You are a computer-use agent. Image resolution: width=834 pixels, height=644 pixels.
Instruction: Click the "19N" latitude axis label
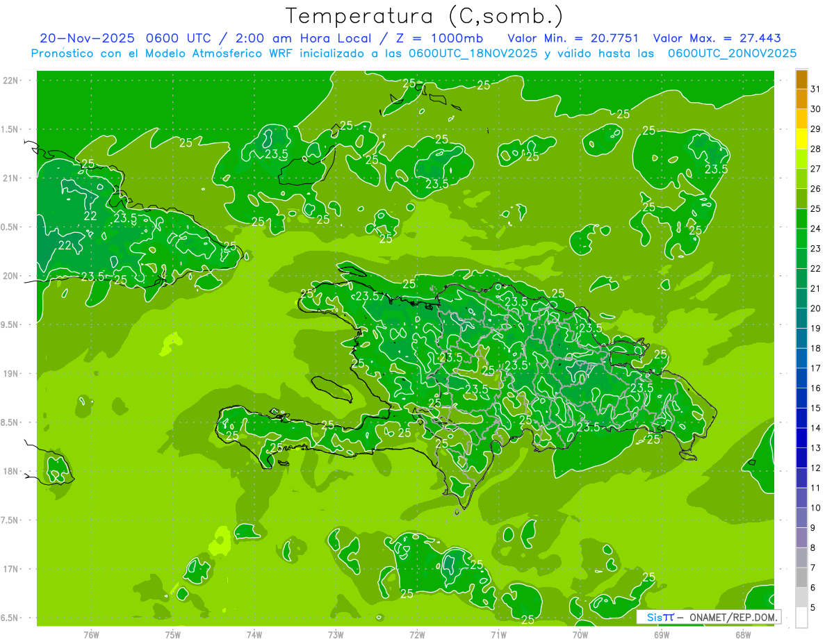point(11,374)
